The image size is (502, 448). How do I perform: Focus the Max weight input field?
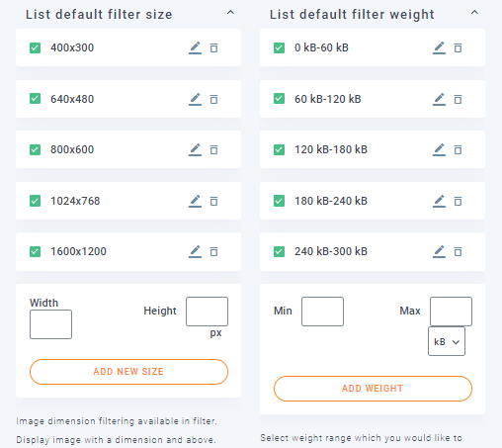tap(451, 312)
